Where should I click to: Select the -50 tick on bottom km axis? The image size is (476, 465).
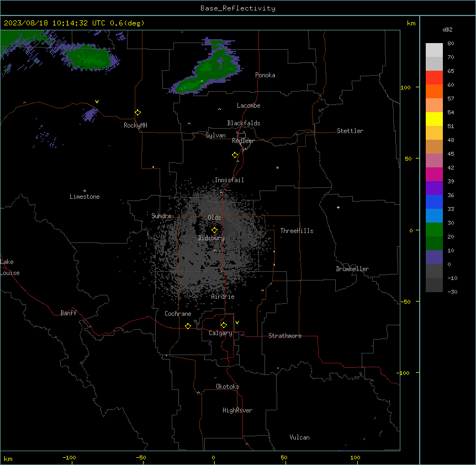coord(141,457)
